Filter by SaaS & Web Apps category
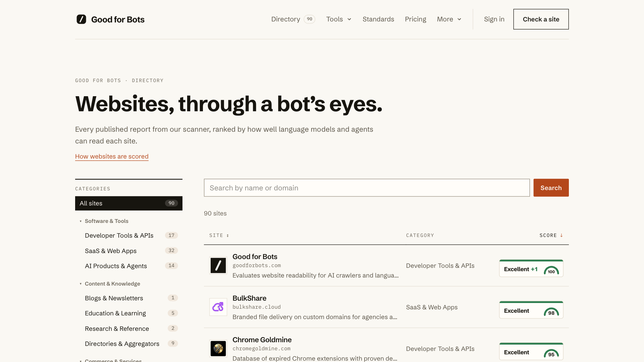The height and width of the screenshot is (362, 644). click(x=129, y=251)
